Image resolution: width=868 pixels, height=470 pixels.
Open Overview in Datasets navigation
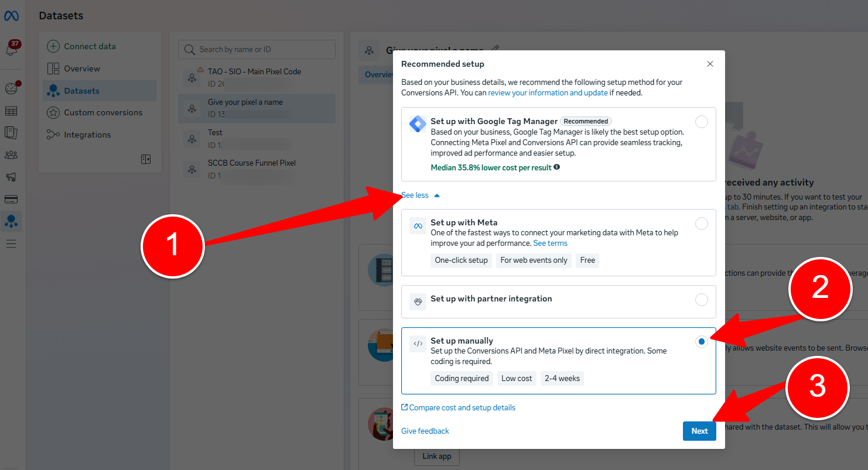[x=100, y=68]
